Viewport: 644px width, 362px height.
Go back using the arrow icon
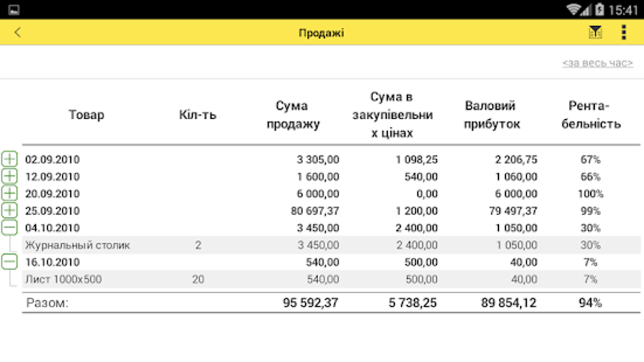pos(17,32)
